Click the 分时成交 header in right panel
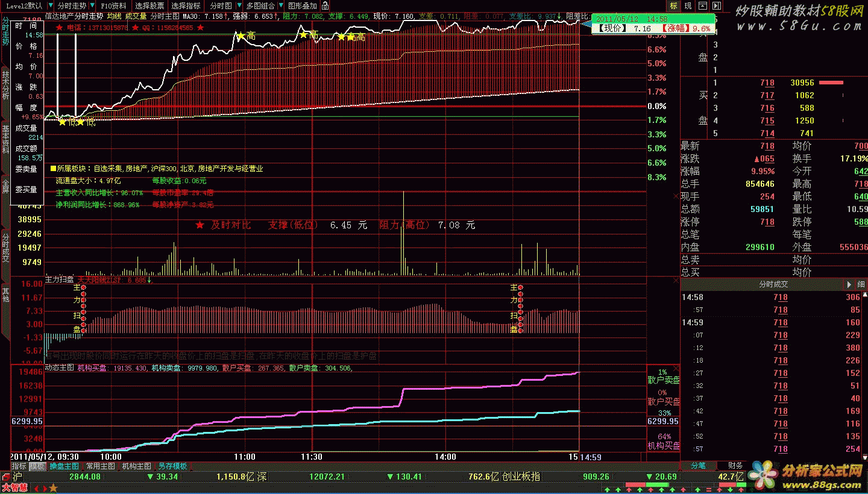This screenshot has height=494, width=868. [x=773, y=284]
